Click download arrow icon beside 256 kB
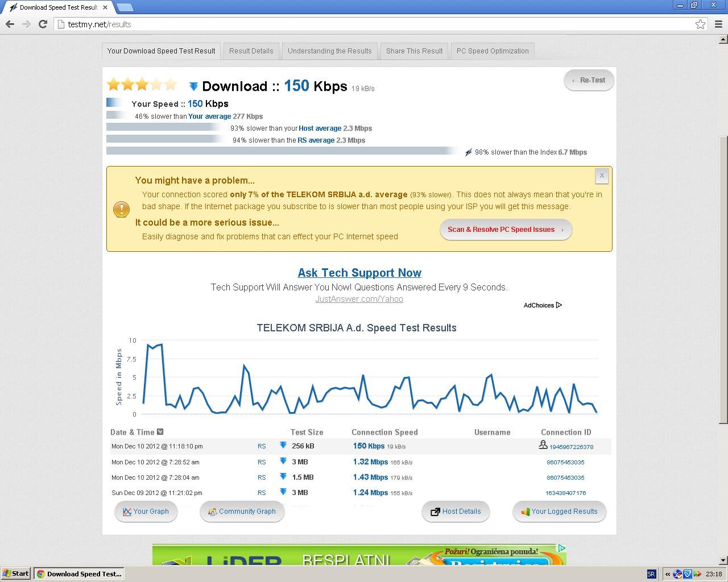Screen dimensions: 728x582 point(283,446)
